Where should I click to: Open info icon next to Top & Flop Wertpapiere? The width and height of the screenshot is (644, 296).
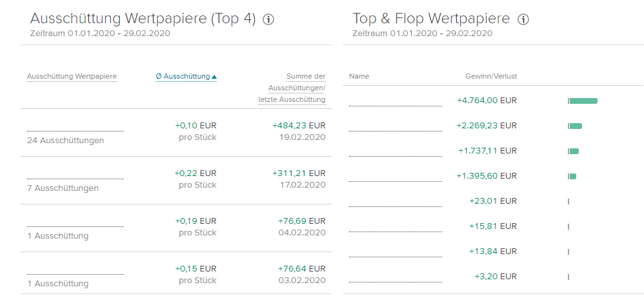pos(523,19)
